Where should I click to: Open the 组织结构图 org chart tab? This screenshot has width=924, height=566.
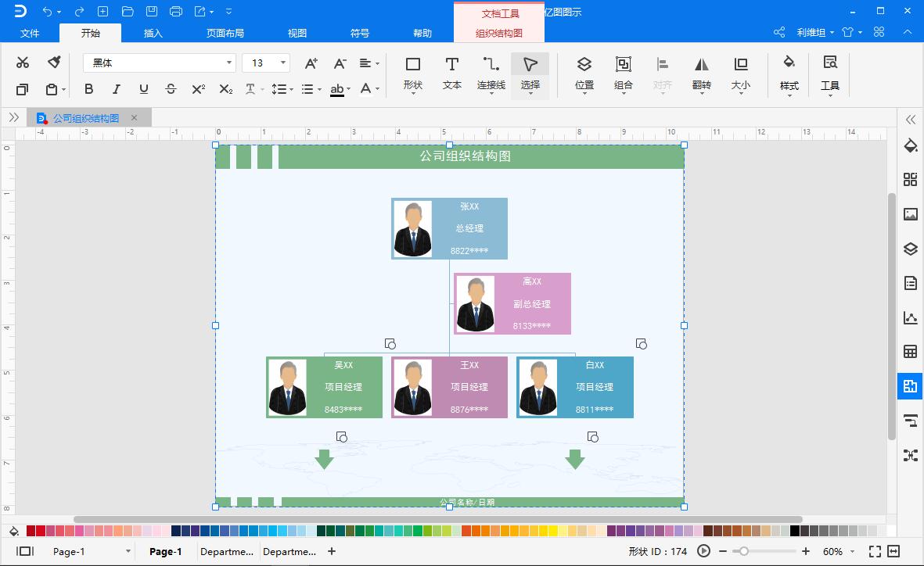[499, 33]
